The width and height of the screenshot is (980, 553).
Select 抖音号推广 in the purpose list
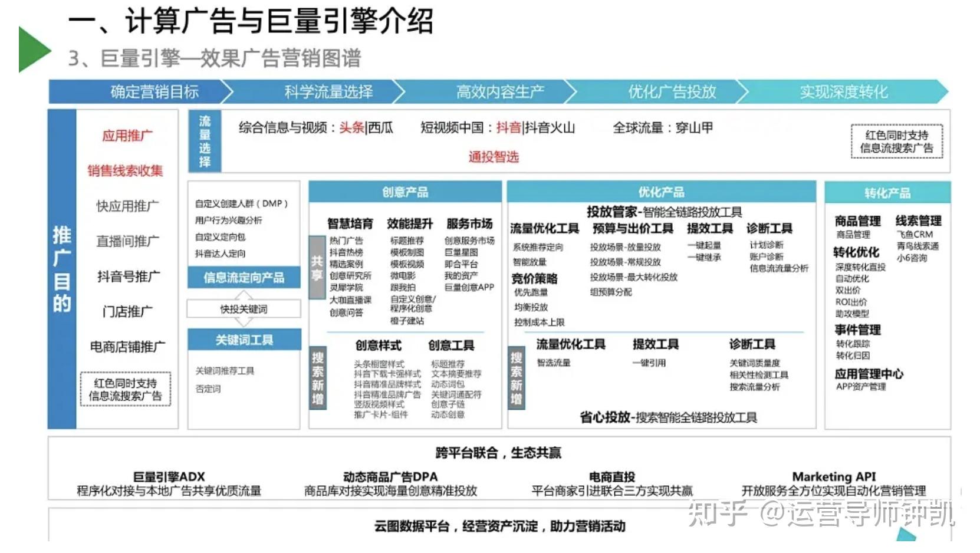[128, 276]
